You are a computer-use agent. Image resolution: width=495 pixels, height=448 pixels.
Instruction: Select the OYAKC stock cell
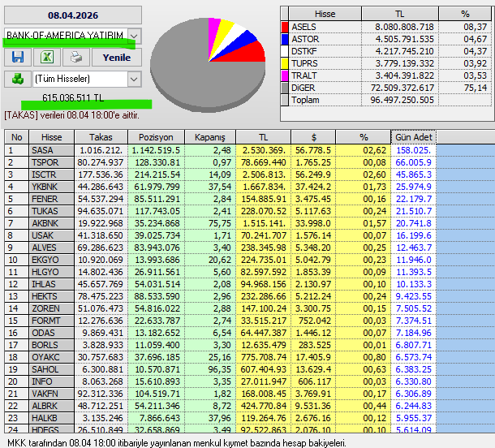(52, 357)
